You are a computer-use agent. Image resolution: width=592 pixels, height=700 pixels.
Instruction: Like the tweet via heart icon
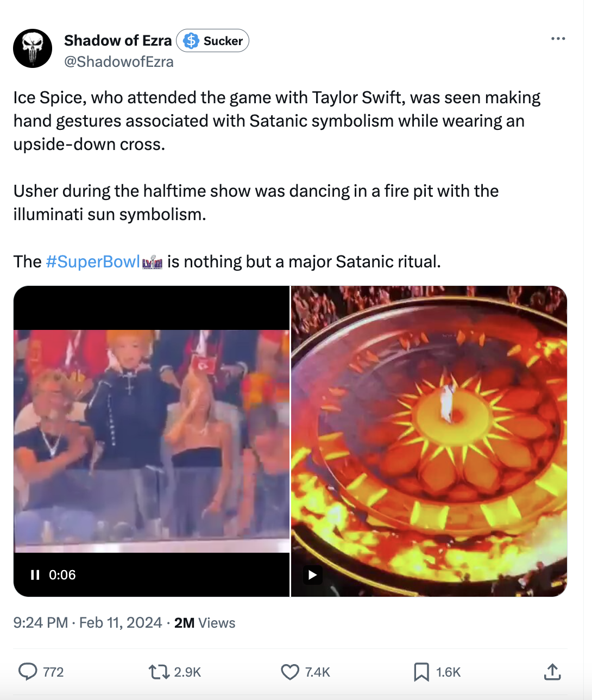288,672
